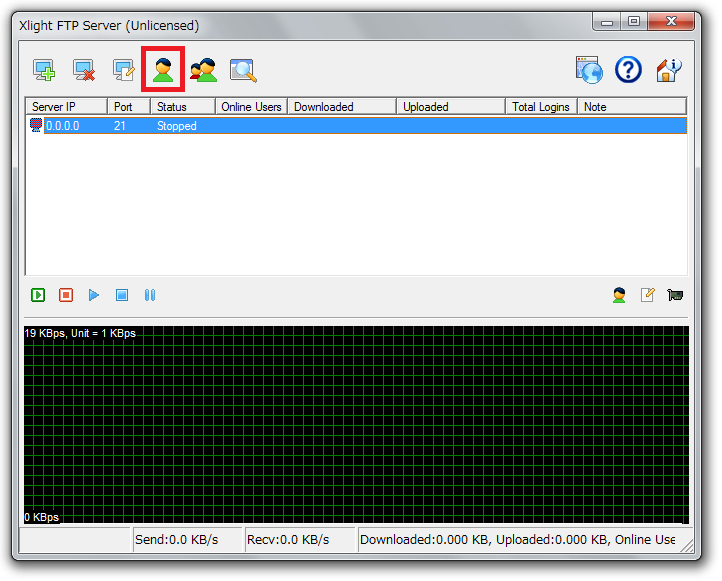Open the User List icon in the top toolbar

[163, 70]
